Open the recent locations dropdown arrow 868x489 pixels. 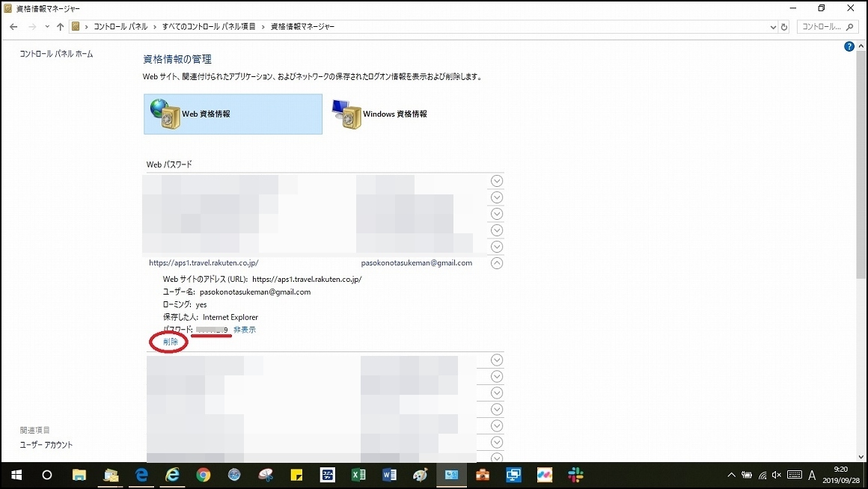point(47,27)
